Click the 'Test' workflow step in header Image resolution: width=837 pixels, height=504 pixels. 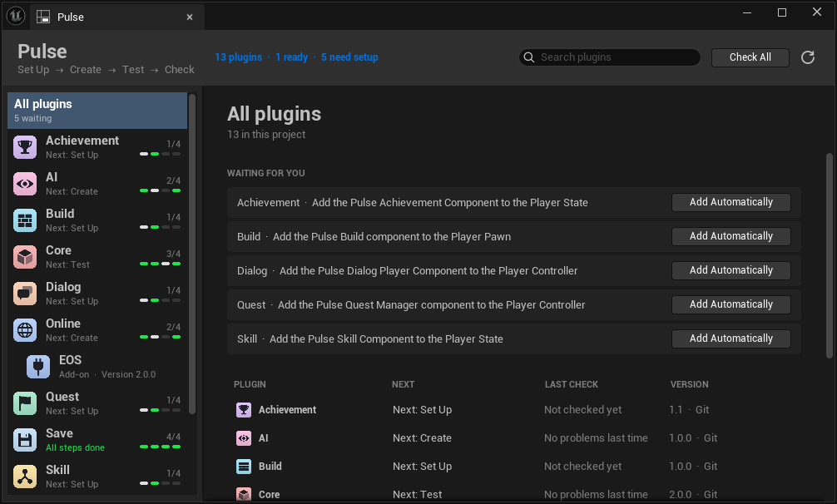tap(133, 69)
